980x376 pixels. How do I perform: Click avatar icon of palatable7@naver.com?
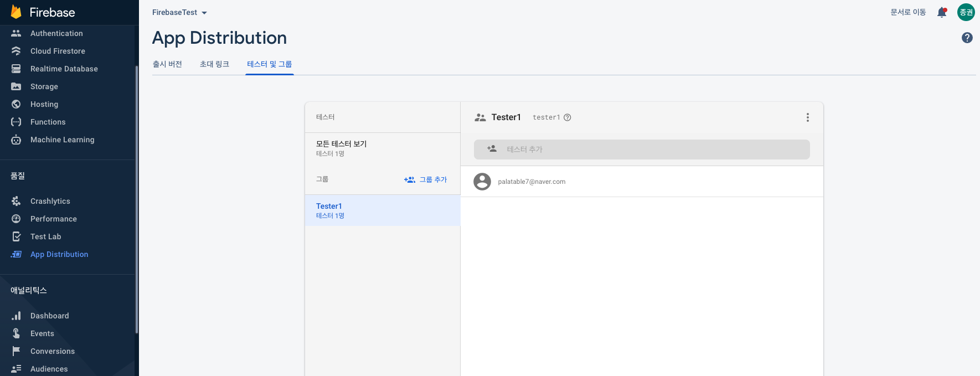click(482, 182)
